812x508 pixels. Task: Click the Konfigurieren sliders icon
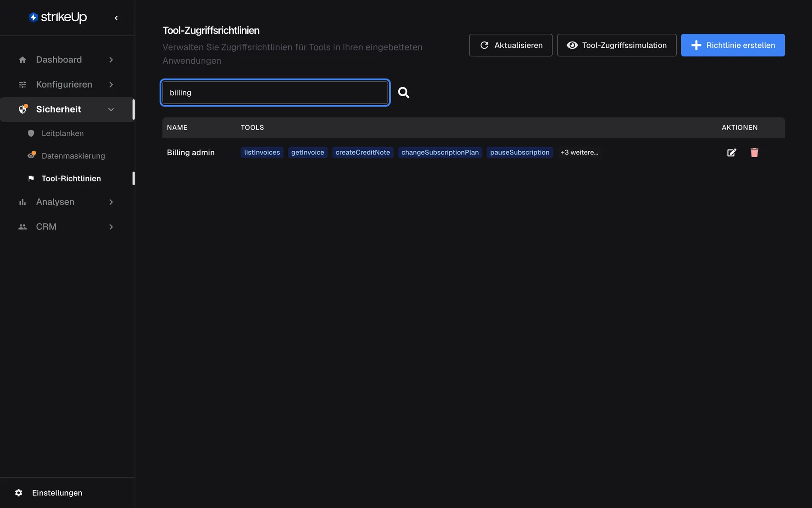pyautogui.click(x=23, y=84)
